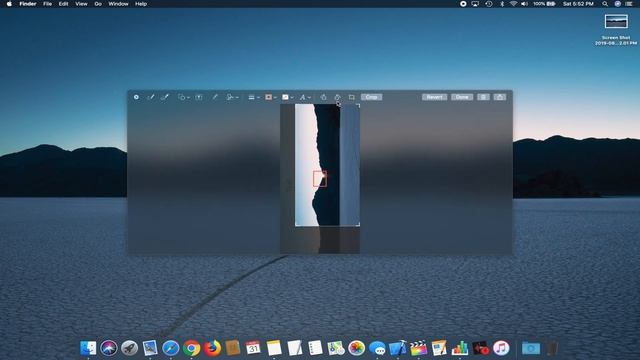The image size is (640, 360).
Task: Open the Apple menu
Action: point(9,4)
